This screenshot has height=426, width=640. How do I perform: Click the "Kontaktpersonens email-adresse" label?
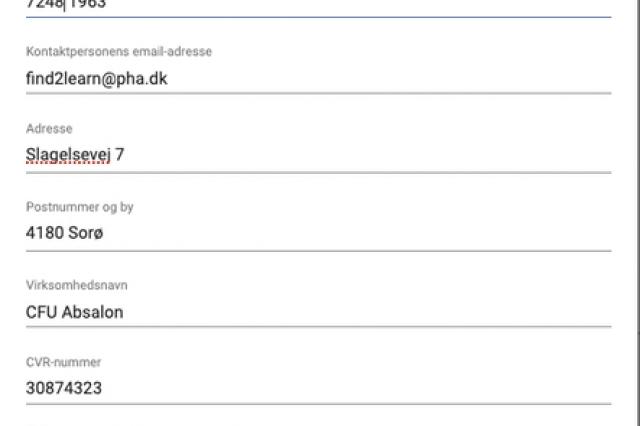click(x=118, y=52)
